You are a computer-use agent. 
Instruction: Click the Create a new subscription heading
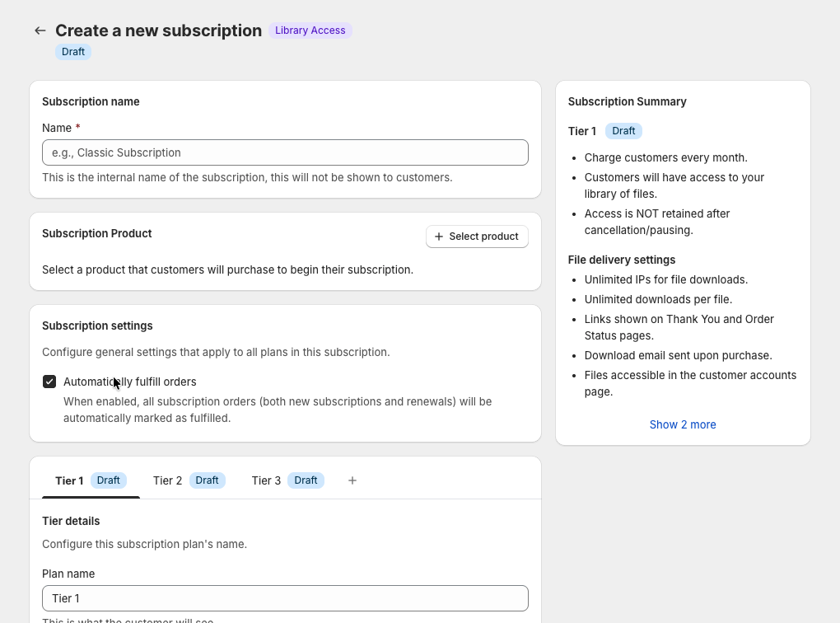pos(158,30)
